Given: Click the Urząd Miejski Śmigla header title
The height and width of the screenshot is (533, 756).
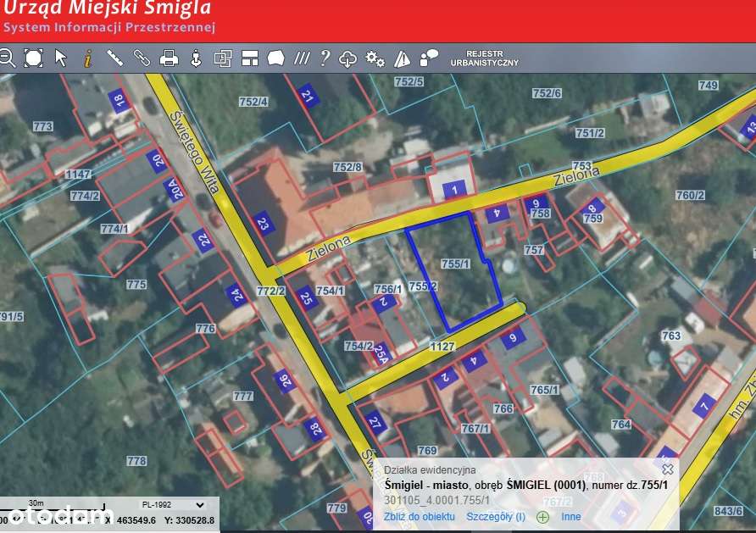Looking at the screenshot, I should click(x=108, y=8).
